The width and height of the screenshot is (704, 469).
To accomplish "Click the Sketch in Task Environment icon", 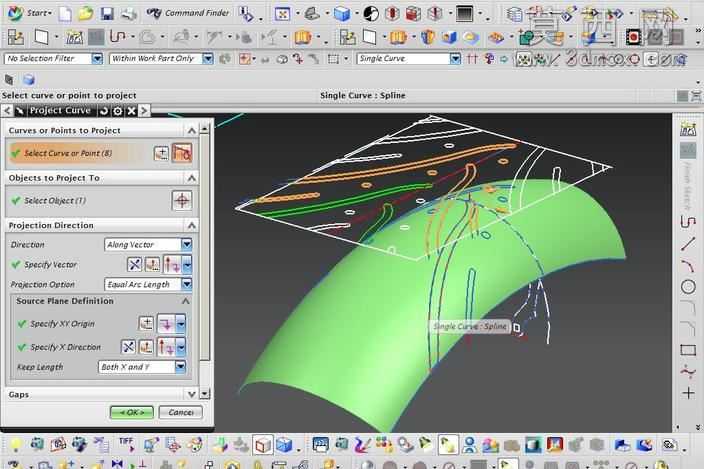I will (16, 37).
